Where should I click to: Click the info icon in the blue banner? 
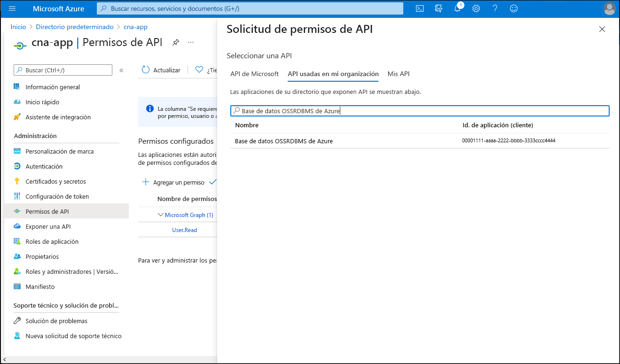(x=150, y=108)
